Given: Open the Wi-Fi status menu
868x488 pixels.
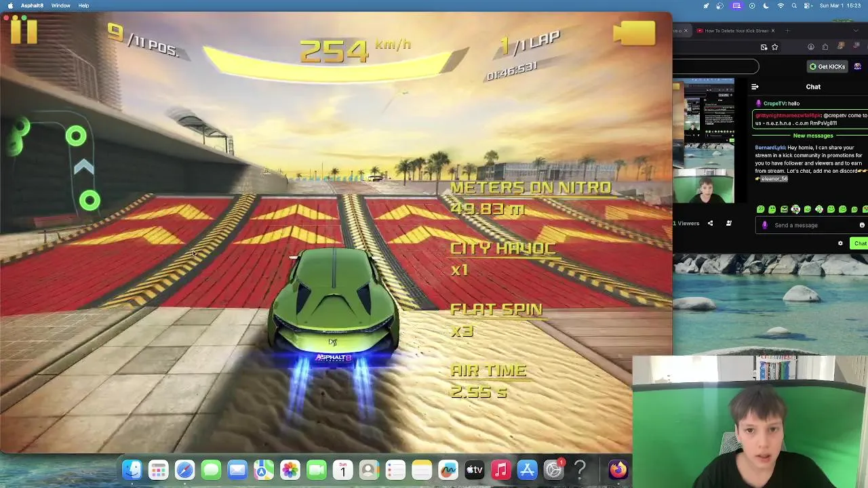Looking at the screenshot, I should coord(781,5).
